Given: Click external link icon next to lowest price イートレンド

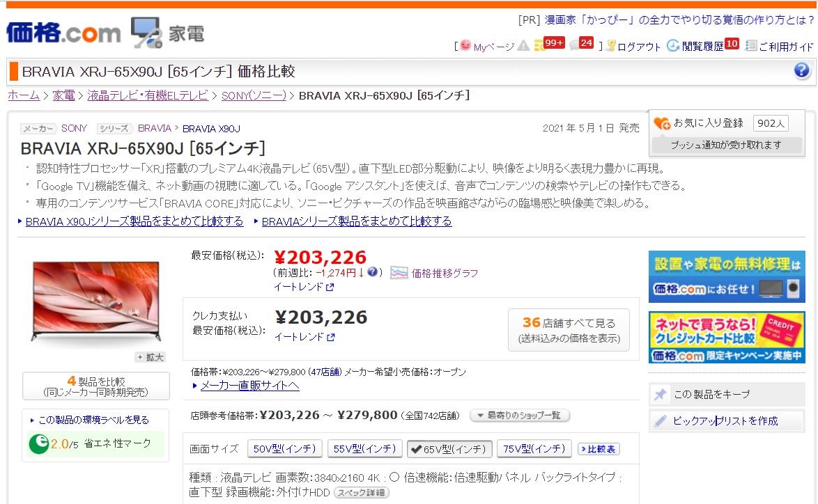Looking at the screenshot, I should tap(330, 288).
